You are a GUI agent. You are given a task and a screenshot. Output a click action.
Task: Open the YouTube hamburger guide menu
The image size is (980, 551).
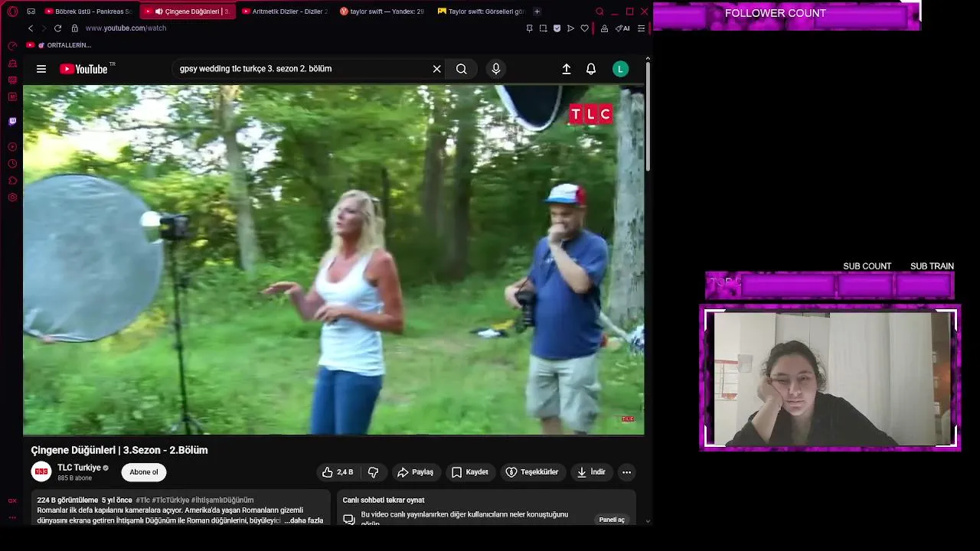click(41, 69)
